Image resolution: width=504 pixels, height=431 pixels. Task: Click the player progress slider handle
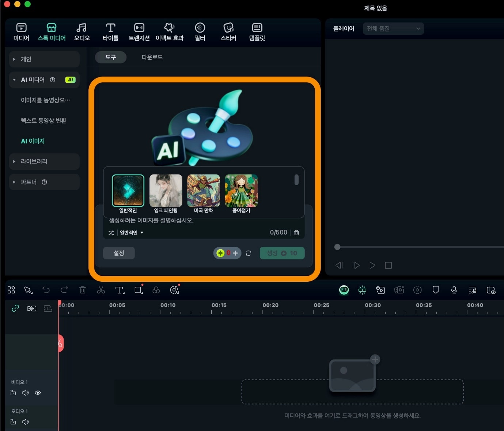pos(337,247)
